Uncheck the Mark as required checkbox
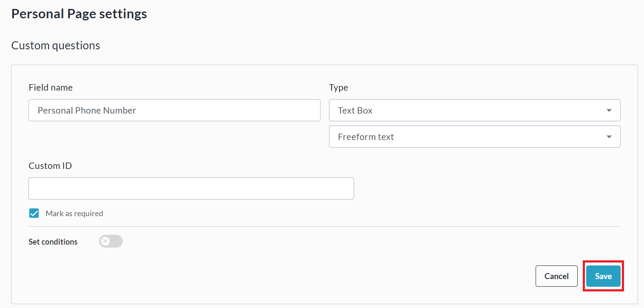This screenshot has width=644, height=308. pos(34,213)
